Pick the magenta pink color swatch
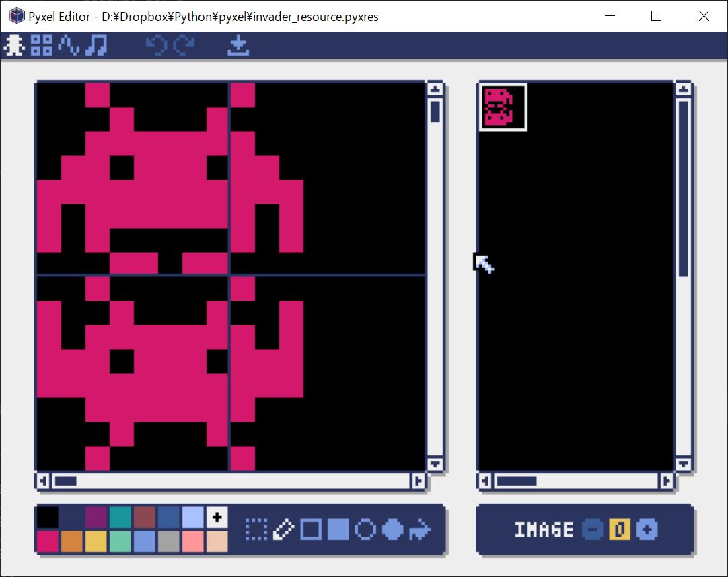728x577 pixels. tap(47, 541)
